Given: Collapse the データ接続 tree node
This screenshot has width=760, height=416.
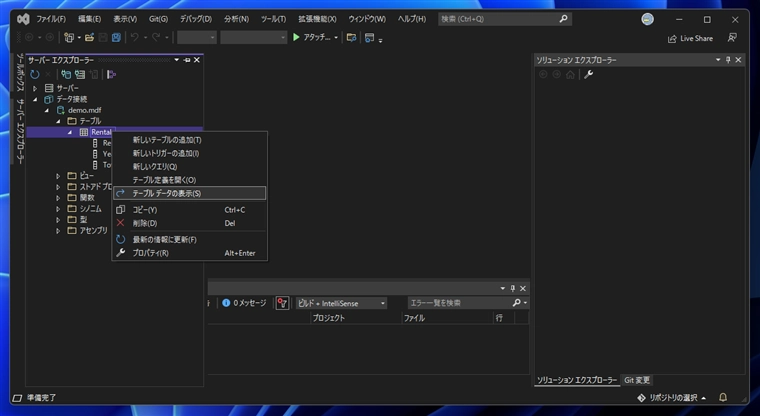Looking at the screenshot, I should (35, 99).
